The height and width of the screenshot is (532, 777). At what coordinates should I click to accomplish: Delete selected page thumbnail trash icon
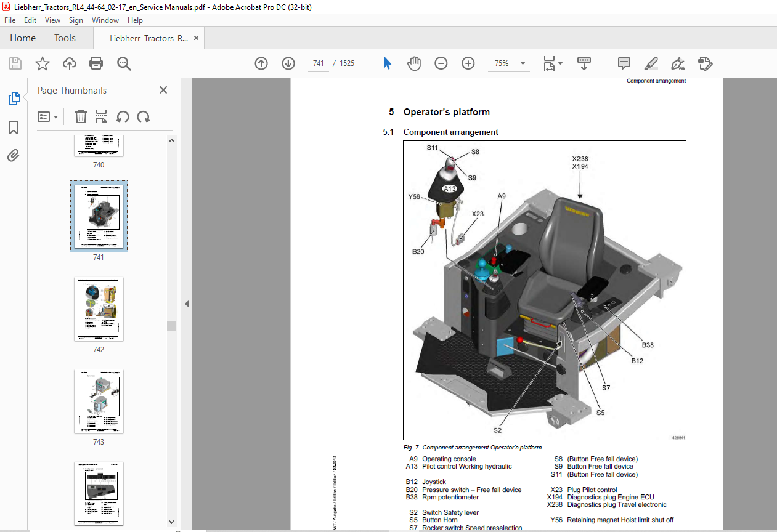coord(81,116)
